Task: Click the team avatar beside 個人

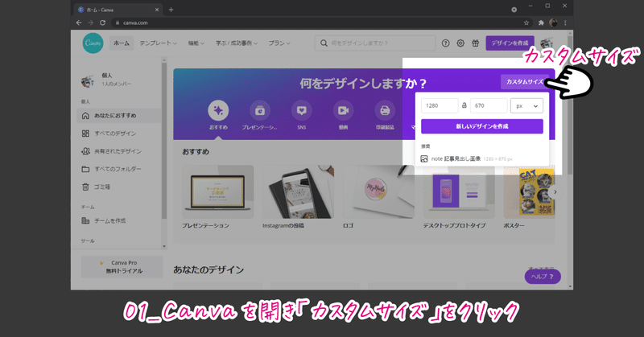Action: click(88, 80)
